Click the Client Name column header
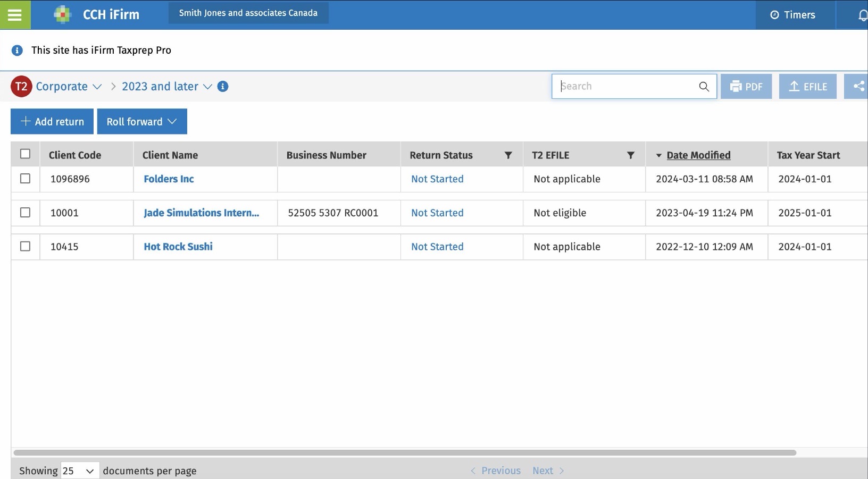The height and width of the screenshot is (479, 868). coord(170,155)
